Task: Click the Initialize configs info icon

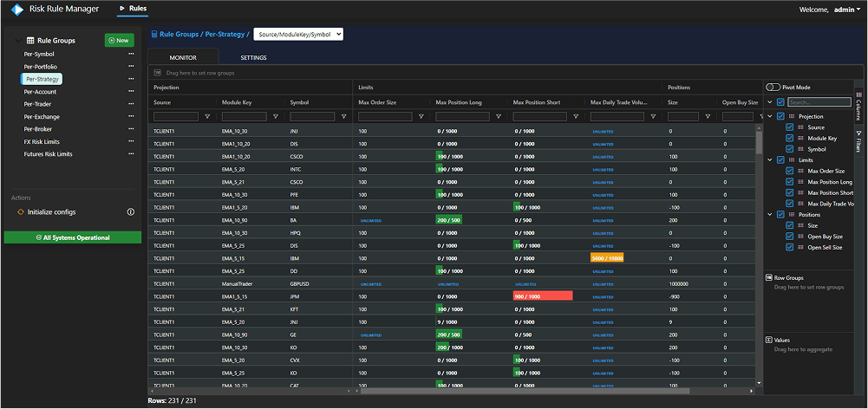Action: point(130,211)
